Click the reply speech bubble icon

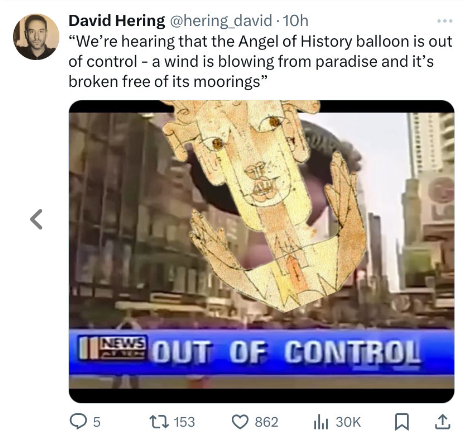tap(77, 422)
